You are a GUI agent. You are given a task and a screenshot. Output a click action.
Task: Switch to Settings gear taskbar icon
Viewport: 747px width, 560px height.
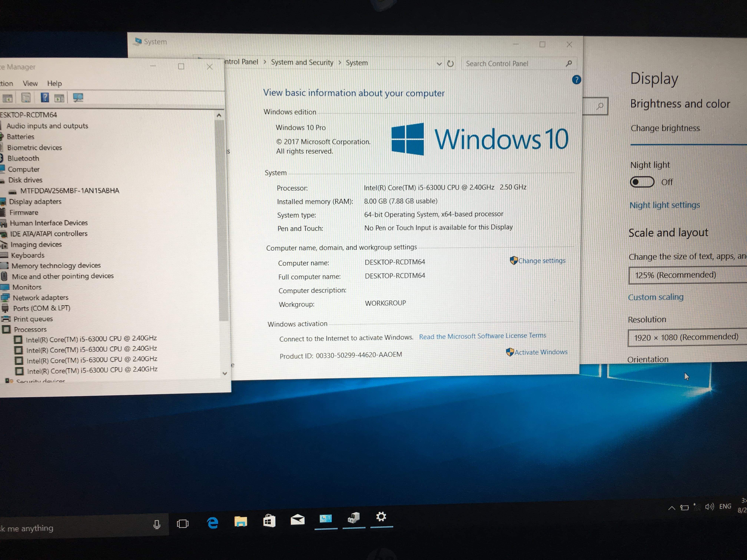click(381, 516)
